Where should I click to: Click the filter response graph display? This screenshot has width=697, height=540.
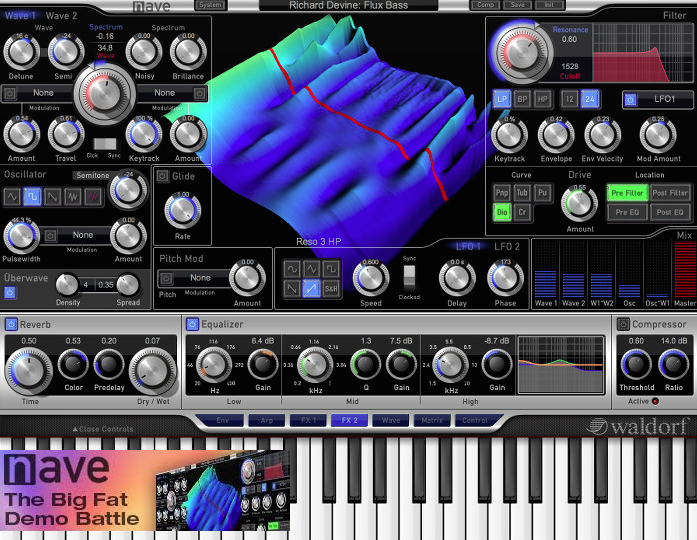(x=642, y=53)
